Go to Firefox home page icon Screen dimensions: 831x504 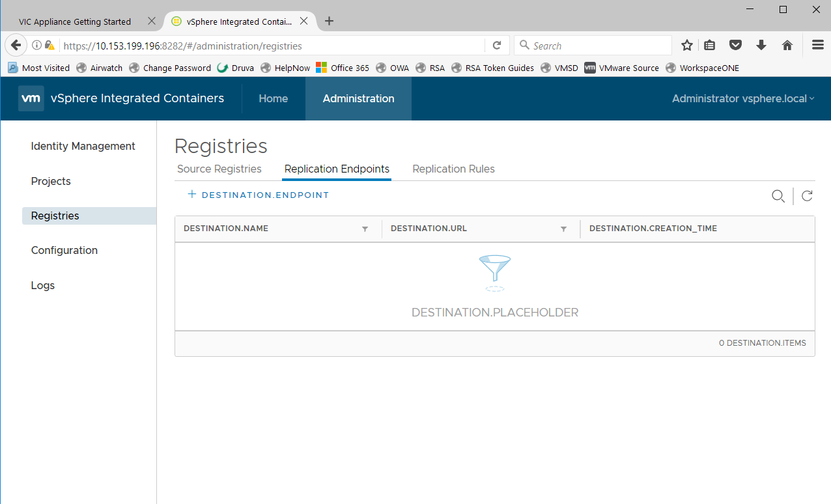[787, 46]
